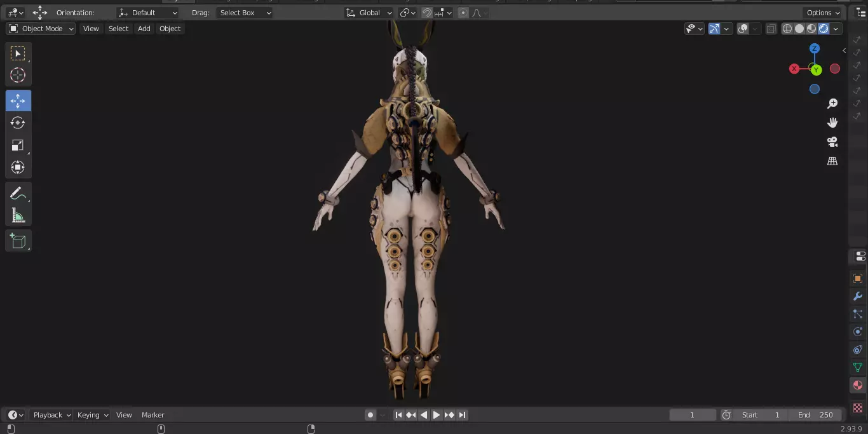Open the selectability and visibility dropdown
This screenshot has width=868, height=434.
click(695, 29)
